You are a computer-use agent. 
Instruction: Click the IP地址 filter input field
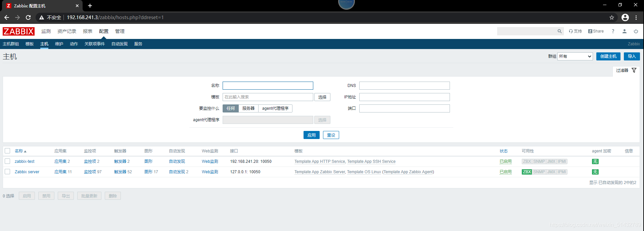click(x=405, y=97)
